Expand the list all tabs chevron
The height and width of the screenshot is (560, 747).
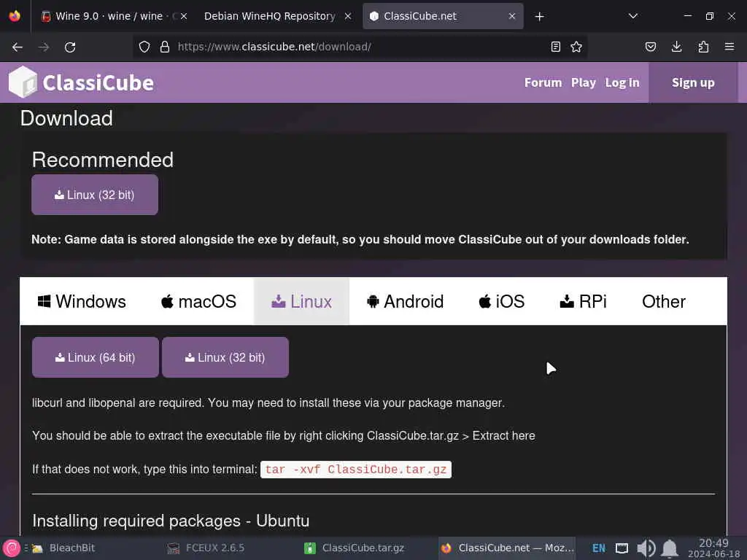pyautogui.click(x=633, y=16)
